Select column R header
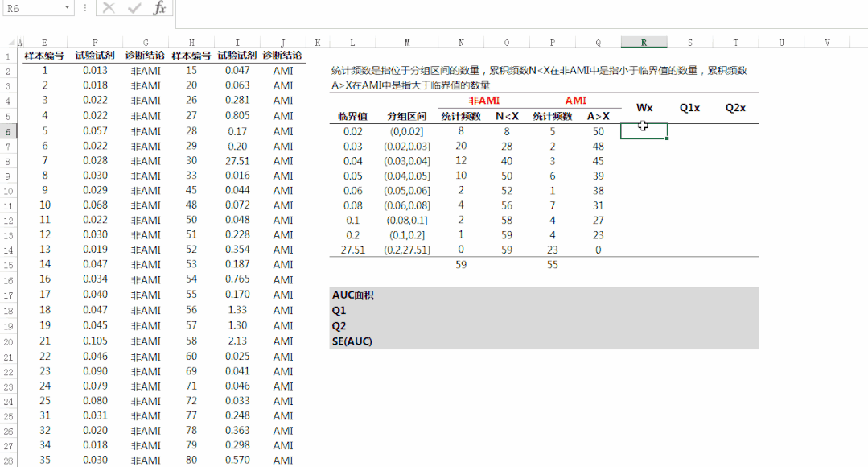 (x=644, y=42)
